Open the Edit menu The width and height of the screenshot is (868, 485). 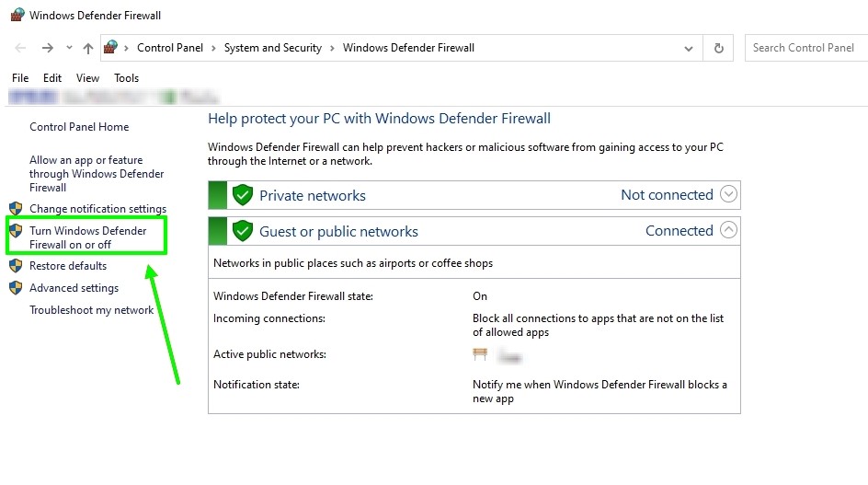(x=52, y=78)
